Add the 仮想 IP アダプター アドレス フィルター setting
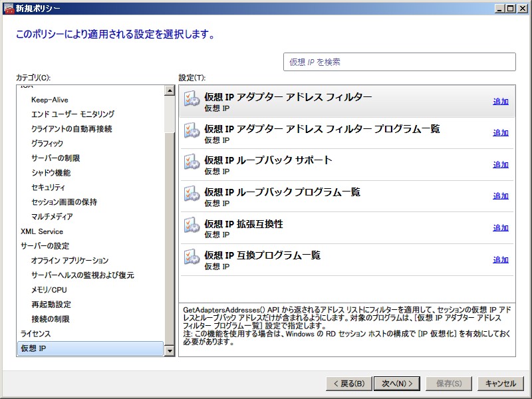This screenshot has width=532, height=399. click(500, 102)
